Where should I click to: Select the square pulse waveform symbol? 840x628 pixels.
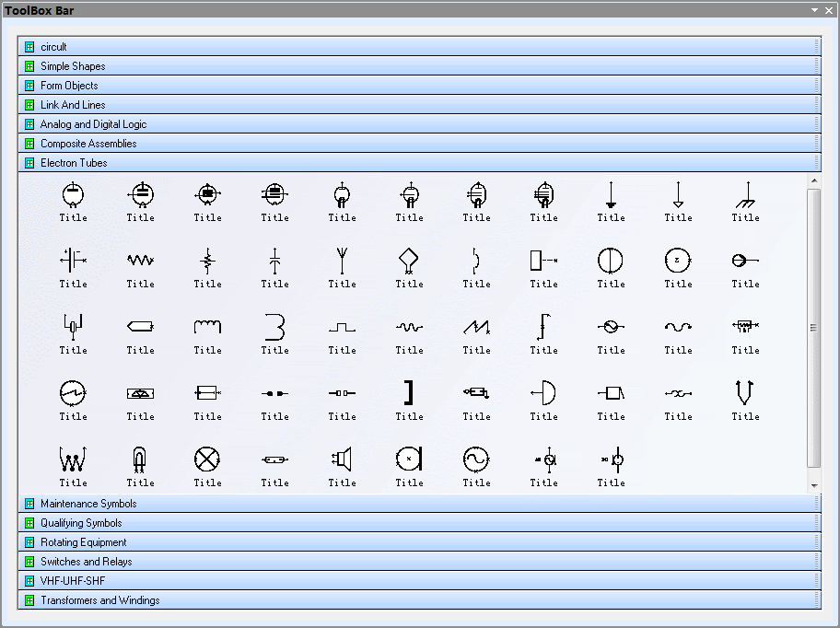click(x=343, y=327)
